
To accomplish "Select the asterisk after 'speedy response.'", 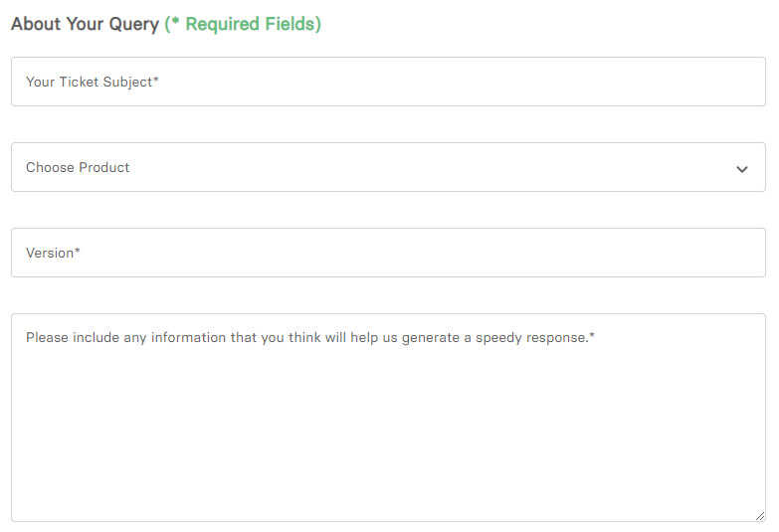I will 592,336.
